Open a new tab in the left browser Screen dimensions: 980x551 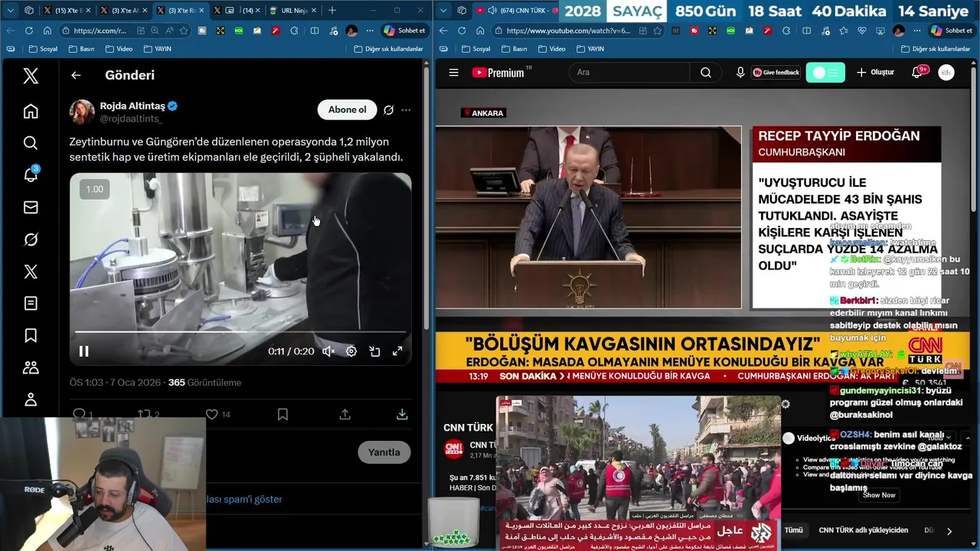pyautogui.click(x=332, y=10)
